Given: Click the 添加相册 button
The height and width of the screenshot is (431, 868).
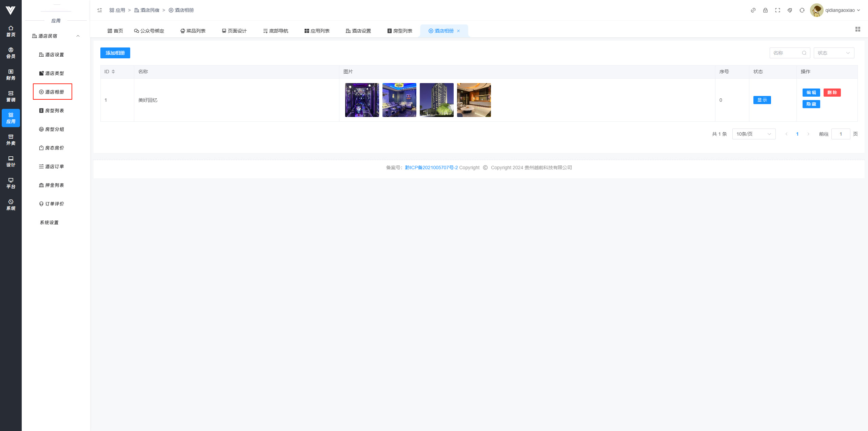Looking at the screenshot, I should click(x=115, y=53).
